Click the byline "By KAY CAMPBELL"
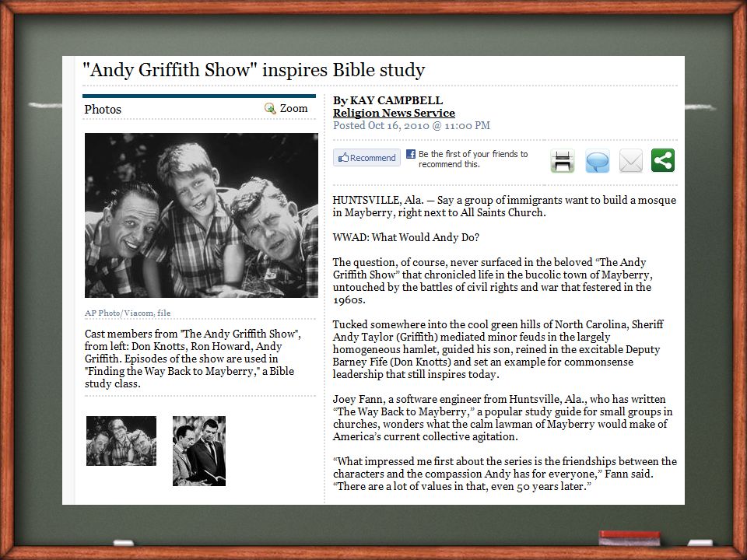Image resolution: width=747 pixels, height=560 pixels. tap(388, 100)
